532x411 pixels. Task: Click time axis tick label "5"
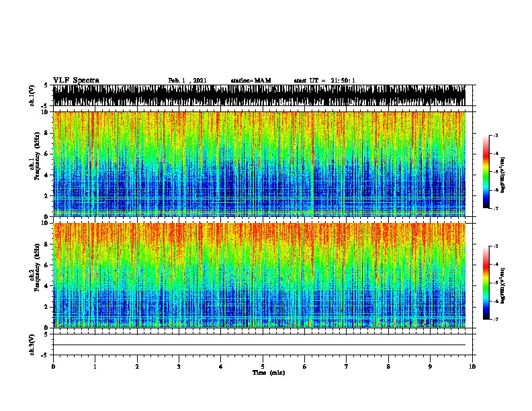coord(263,367)
